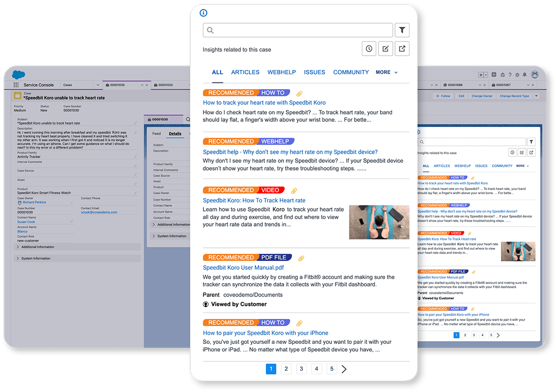Viewport: 556px width, 392px height.
Task: Click the paperclip beside the front VIDEO badge
Action: 293,190
